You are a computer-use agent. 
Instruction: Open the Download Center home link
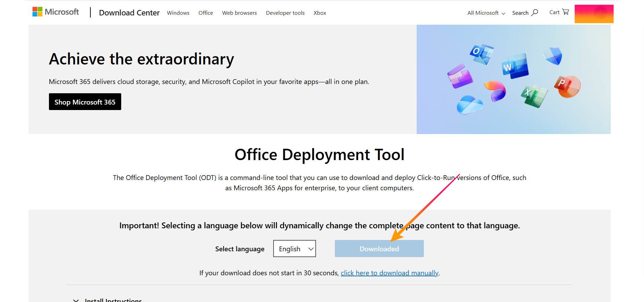pos(129,13)
